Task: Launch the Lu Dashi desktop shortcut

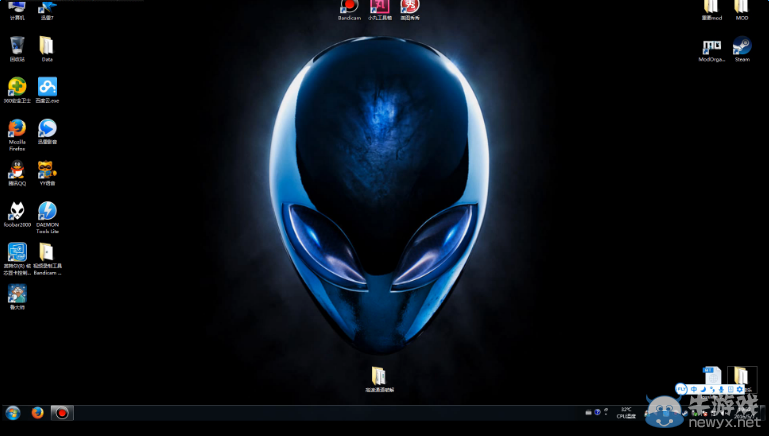Action: point(17,297)
